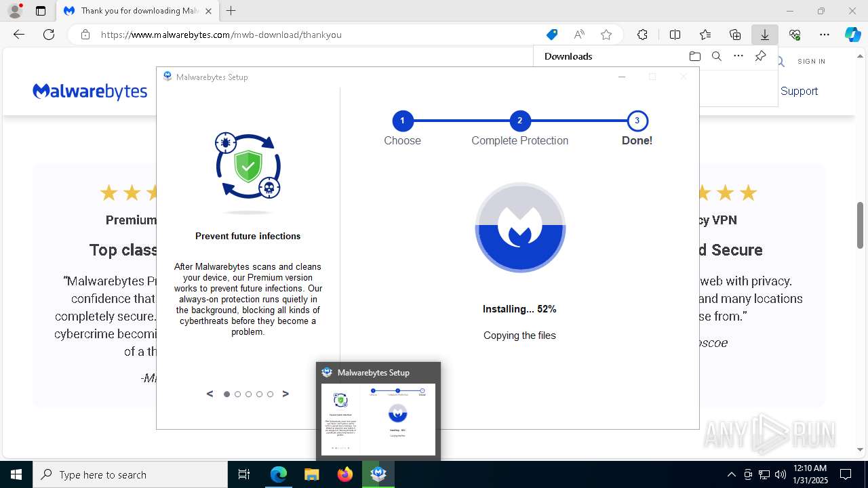The image size is (868, 488).
Task: Open Extensions puzzle icon
Action: click(x=642, y=35)
